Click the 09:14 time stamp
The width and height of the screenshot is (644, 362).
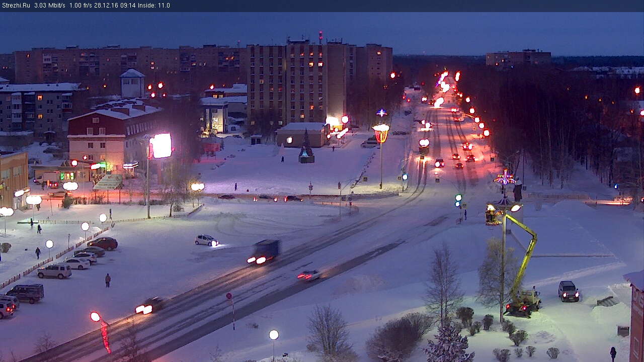pyautogui.click(x=127, y=6)
